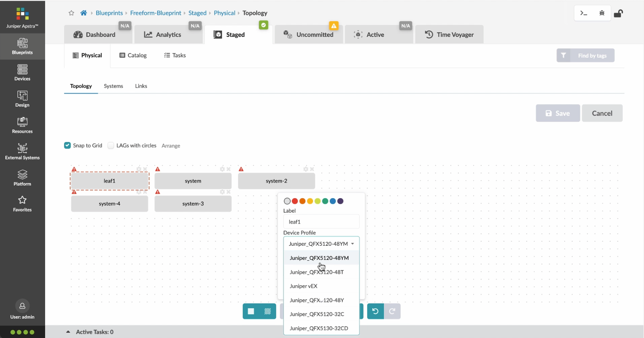644x338 pixels.
Task: Click the Label field containing leaf1
Action: 321,222
